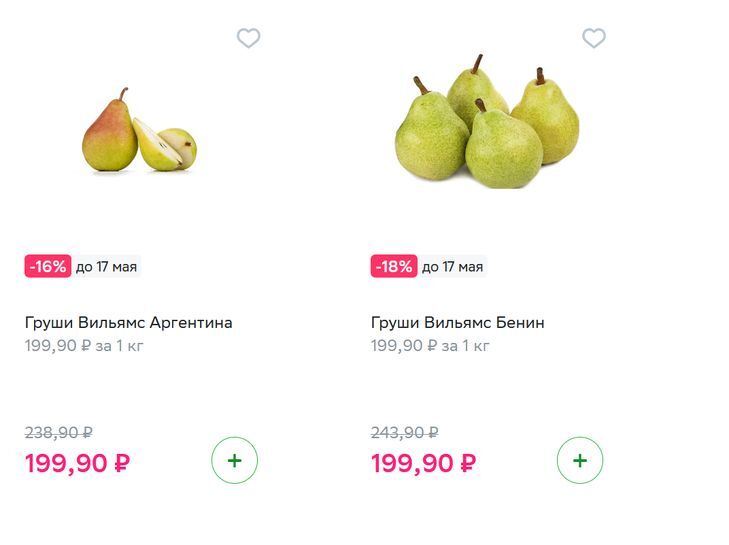Add Аргентина pears to cart with plus
The width and height of the screenshot is (729, 545).
pos(234,460)
